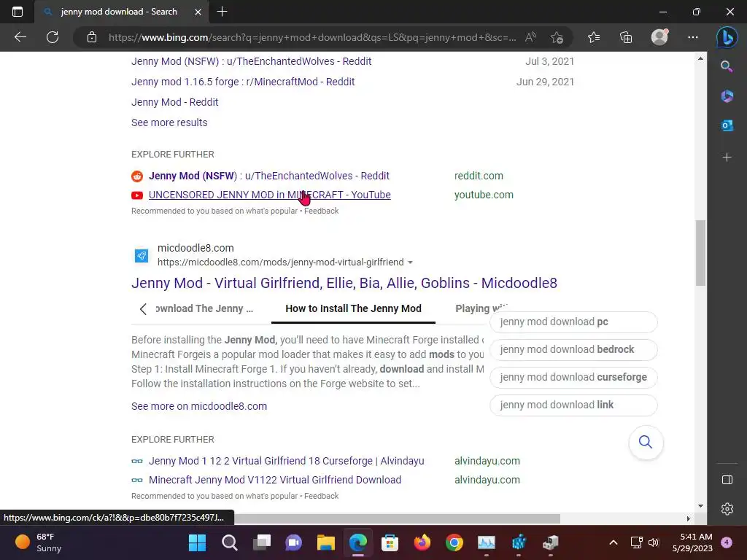
Task: Show hidden system tray icons
Action: pyautogui.click(x=614, y=542)
